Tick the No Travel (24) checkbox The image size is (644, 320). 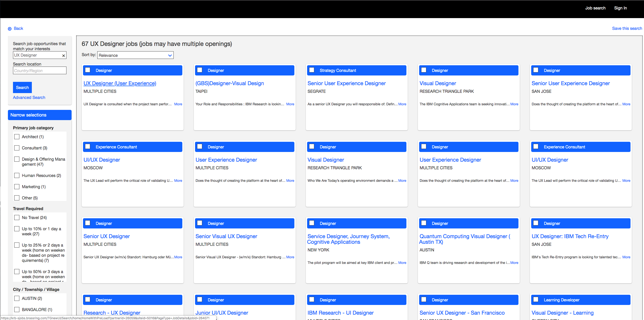tap(17, 217)
